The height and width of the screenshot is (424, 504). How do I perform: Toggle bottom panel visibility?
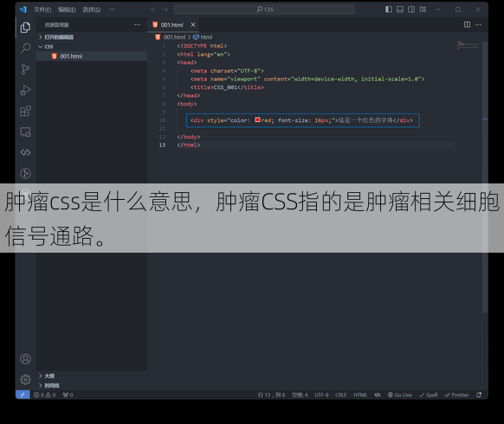click(400, 10)
